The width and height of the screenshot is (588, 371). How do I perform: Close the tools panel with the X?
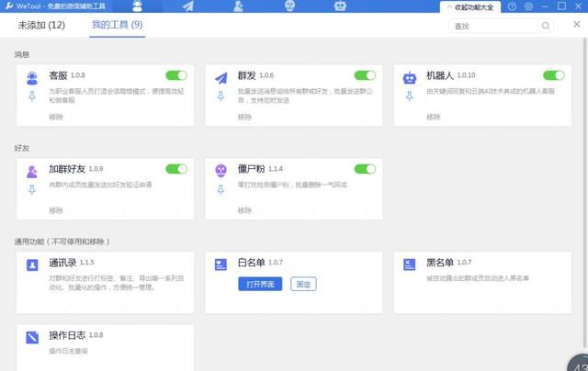pyautogui.click(x=577, y=25)
